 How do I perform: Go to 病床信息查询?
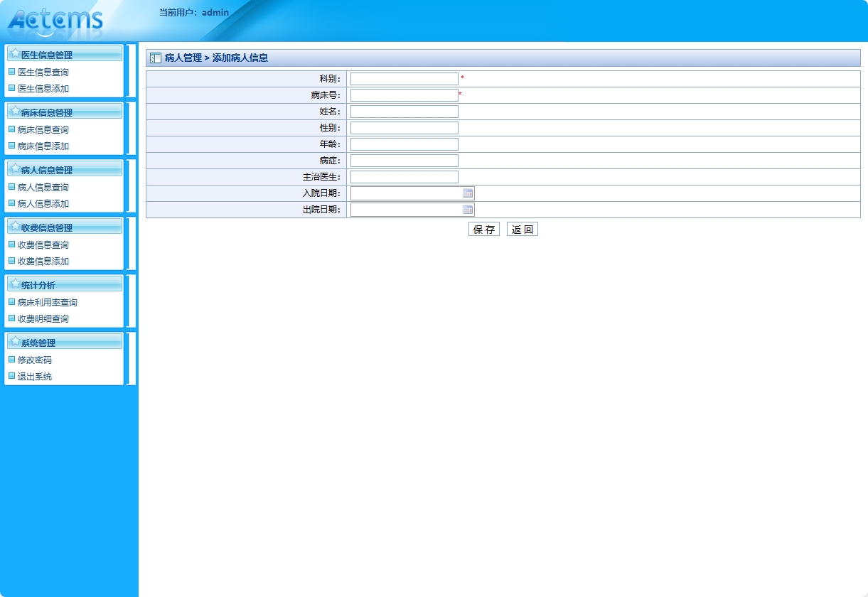pyautogui.click(x=43, y=130)
